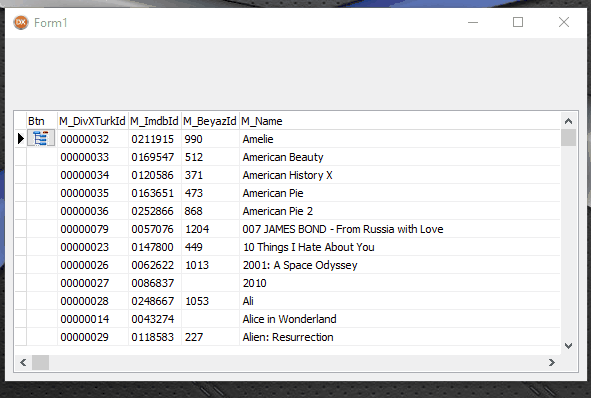The height and width of the screenshot is (398, 591).
Task: Click the vertical scrollbar thumb
Action: pos(568,137)
